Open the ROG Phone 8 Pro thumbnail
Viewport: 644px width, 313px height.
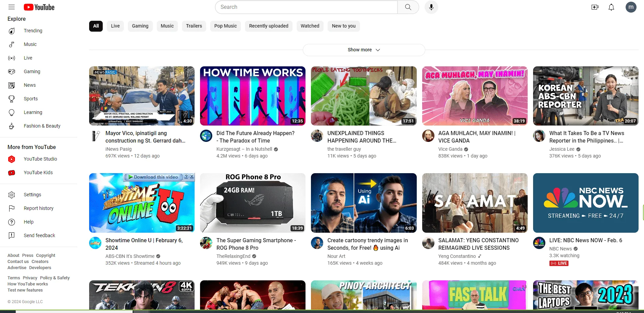click(x=253, y=203)
